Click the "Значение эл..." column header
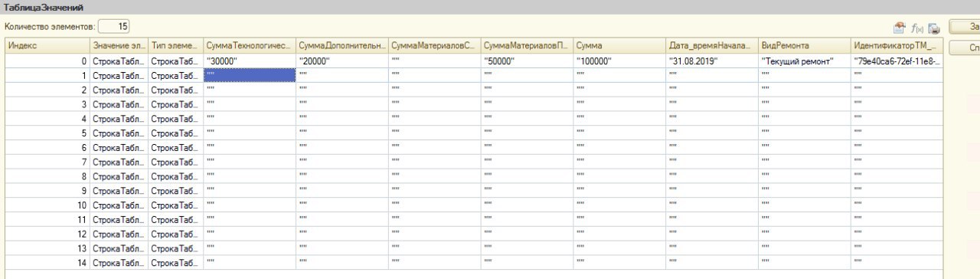This screenshot has height=279, width=980. pos(119,46)
